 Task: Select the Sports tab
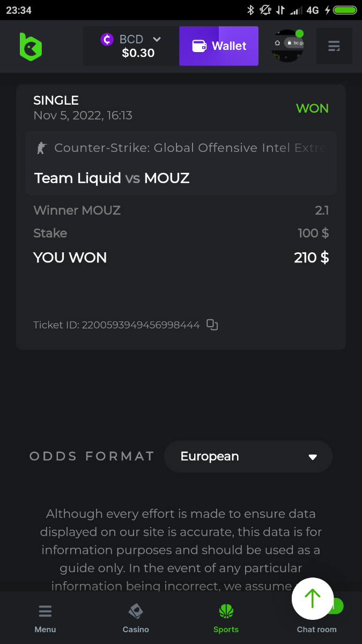(226, 618)
